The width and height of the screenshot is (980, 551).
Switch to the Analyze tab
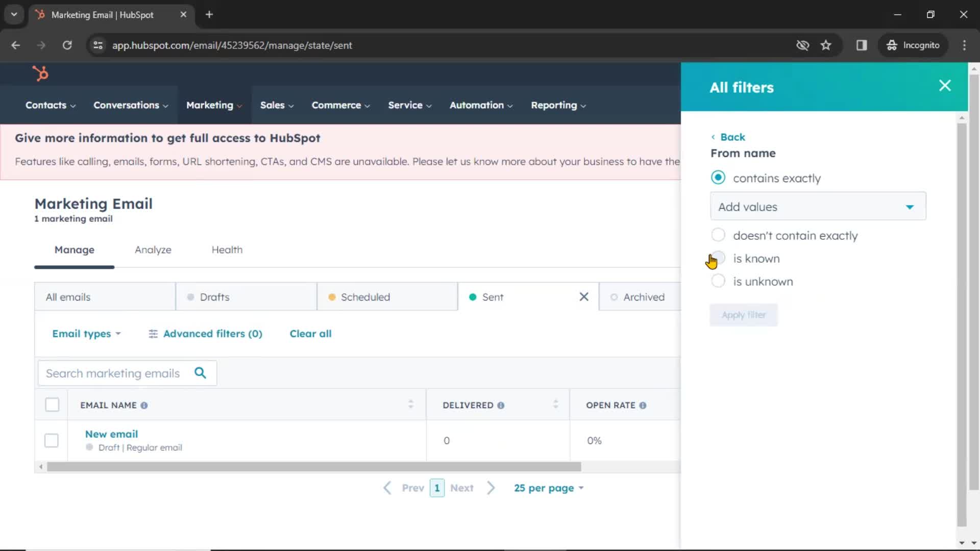(x=153, y=250)
